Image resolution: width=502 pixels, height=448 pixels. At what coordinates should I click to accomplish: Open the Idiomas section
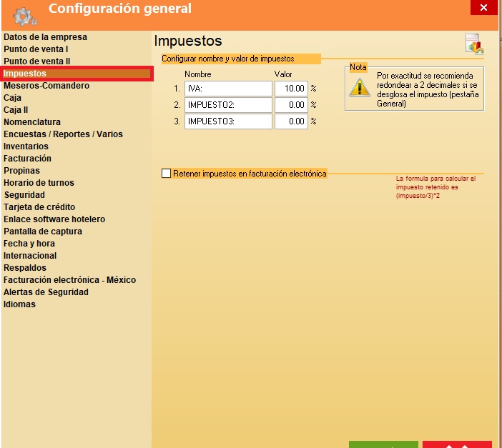pyautogui.click(x=19, y=304)
